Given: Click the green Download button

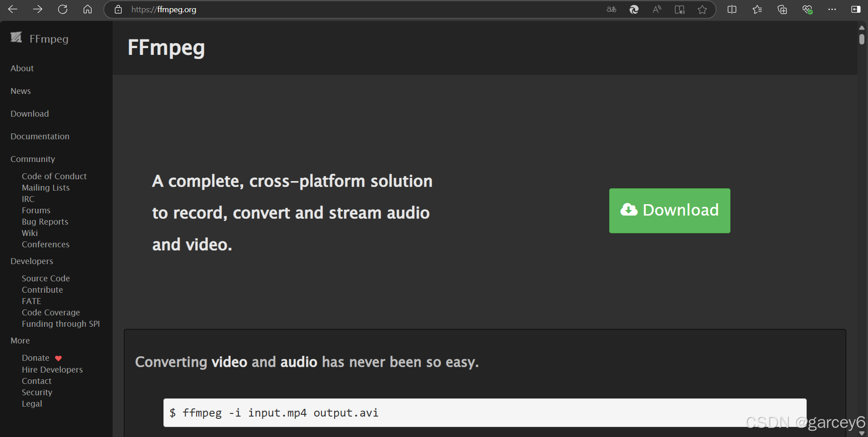Looking at the screenshot, I should [x=670, y=211].
